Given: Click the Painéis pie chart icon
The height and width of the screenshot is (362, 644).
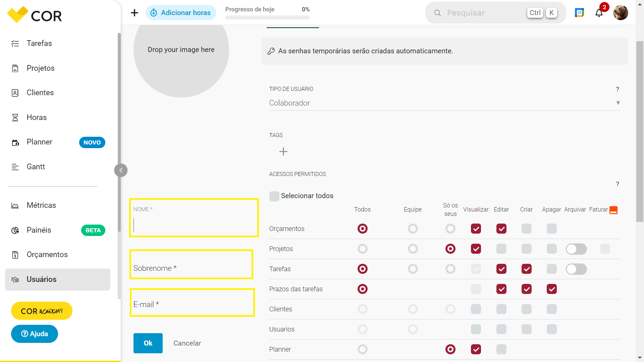Looking at the screenshot, I should [15, 230].
